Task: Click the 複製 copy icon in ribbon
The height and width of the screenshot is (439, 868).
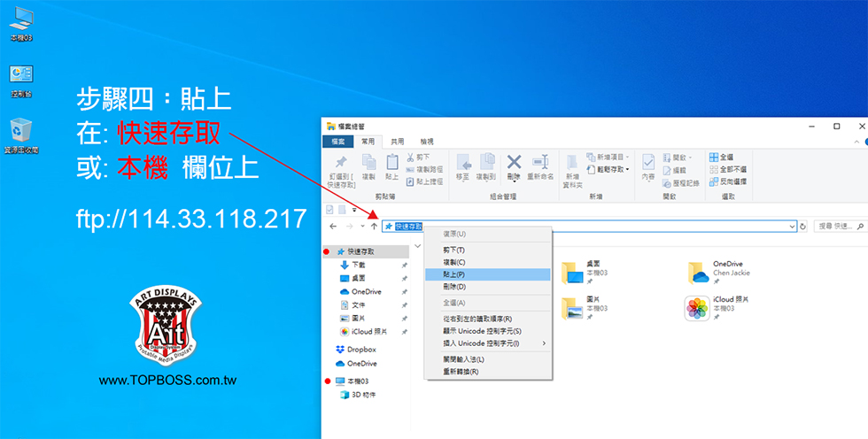Action: pyautogui.click(x=368, y=163)
